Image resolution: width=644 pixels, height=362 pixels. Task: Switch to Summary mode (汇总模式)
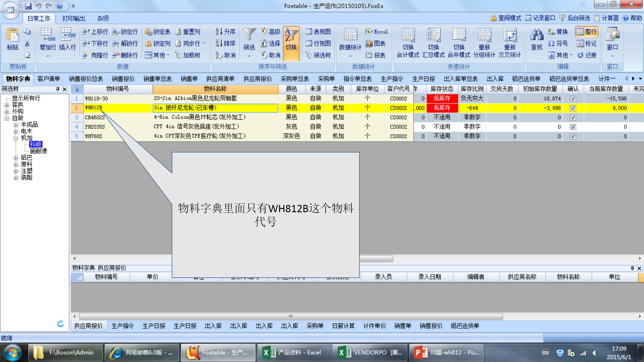pyautogui.click(x=433, y=43)
